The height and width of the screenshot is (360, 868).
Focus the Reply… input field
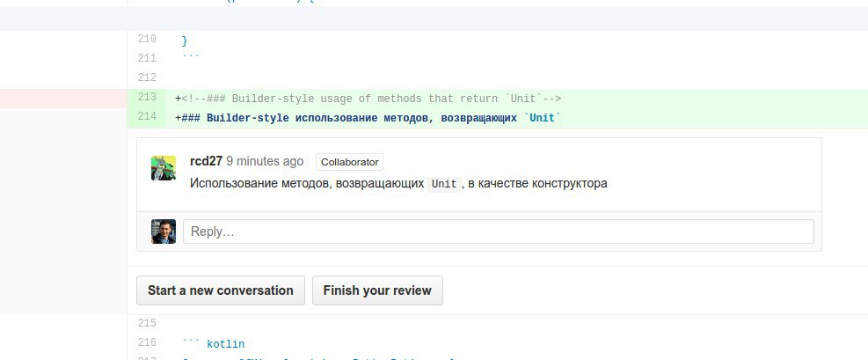pyautogui.click(x=499, y=231)
